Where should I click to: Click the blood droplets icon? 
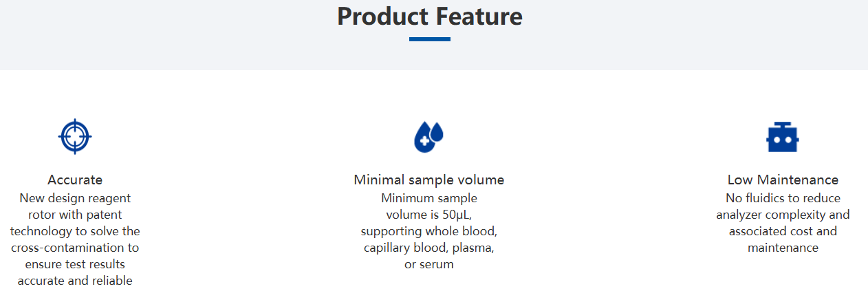(x=428, y=136)
